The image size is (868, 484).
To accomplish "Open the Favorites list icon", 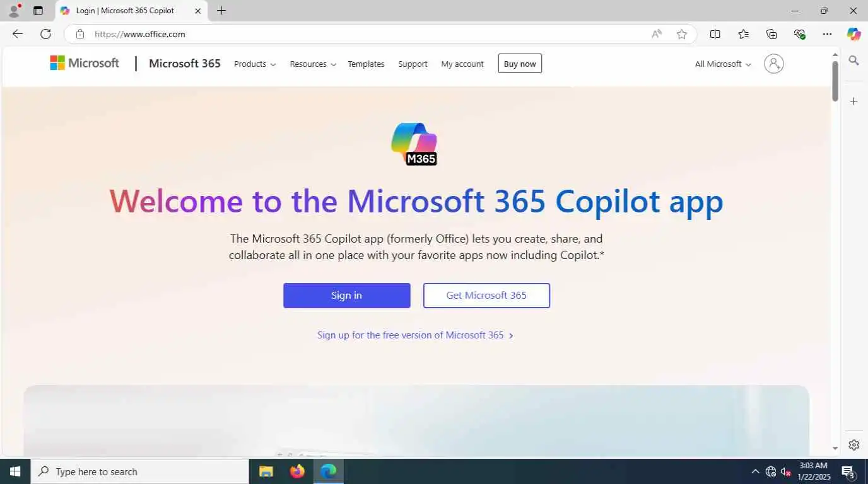I will coord(743,34).
